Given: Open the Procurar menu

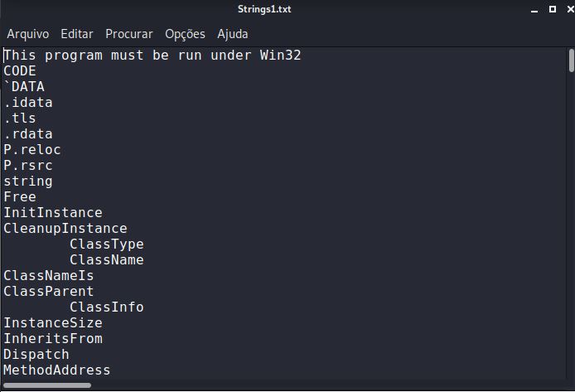Looking at the screenshot, I should [129, 34].
